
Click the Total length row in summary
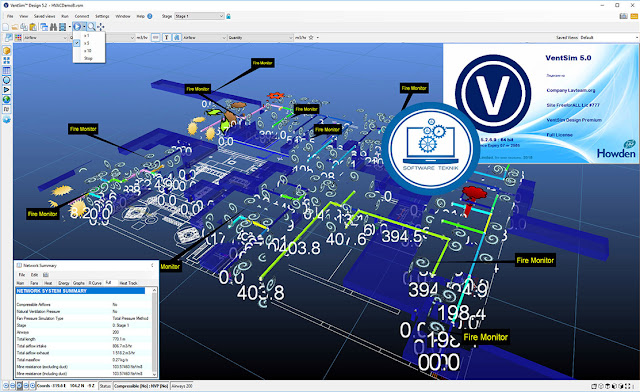tap(83, 339)
